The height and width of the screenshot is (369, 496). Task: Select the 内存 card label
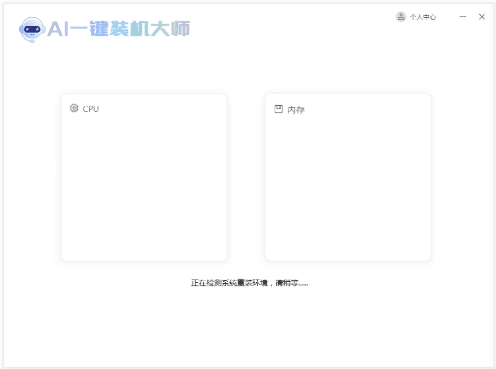pos(296,110)
